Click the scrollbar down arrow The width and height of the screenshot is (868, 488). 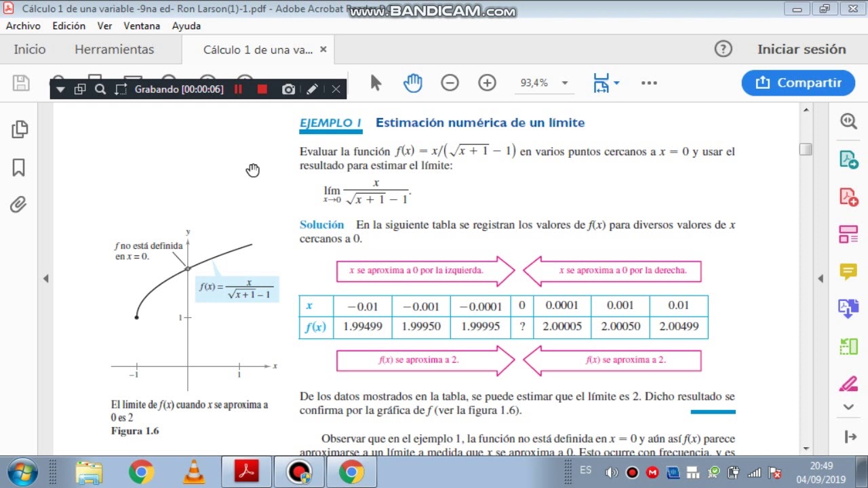click(x=806, y=448)
